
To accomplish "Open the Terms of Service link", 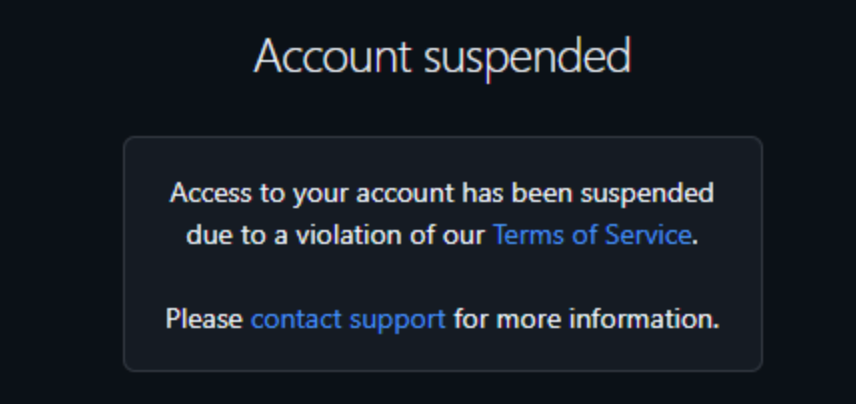I will tap(591, 235).
